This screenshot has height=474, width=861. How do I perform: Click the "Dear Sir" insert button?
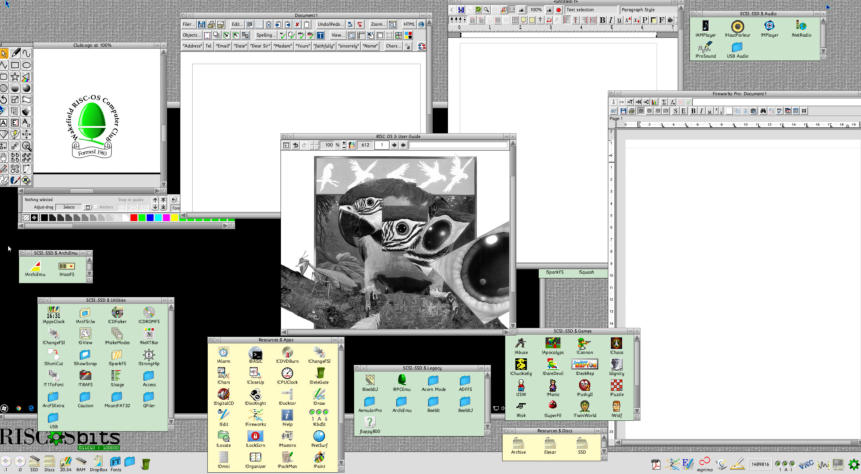[260, 46]
